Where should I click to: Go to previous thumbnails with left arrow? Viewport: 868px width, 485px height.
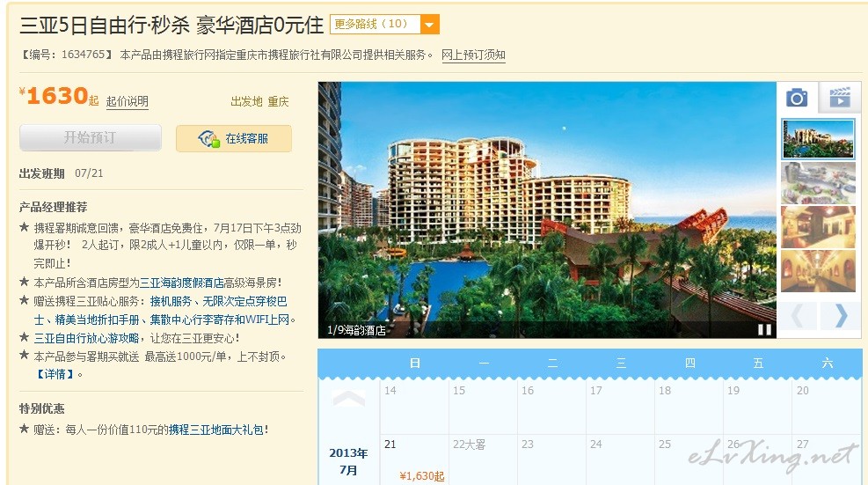click(x=798, y=316)
